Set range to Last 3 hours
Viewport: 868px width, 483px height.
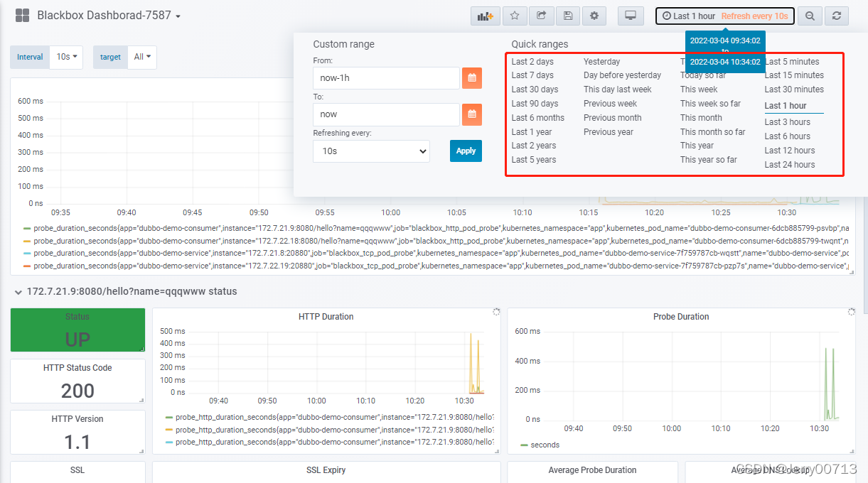(x=787, y=122)
